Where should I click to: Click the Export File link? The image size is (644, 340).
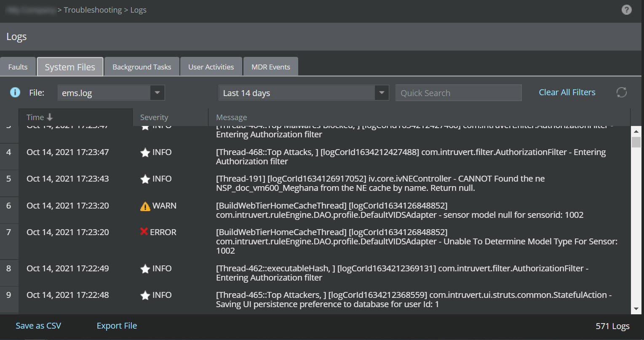click(x=117, y=326)
